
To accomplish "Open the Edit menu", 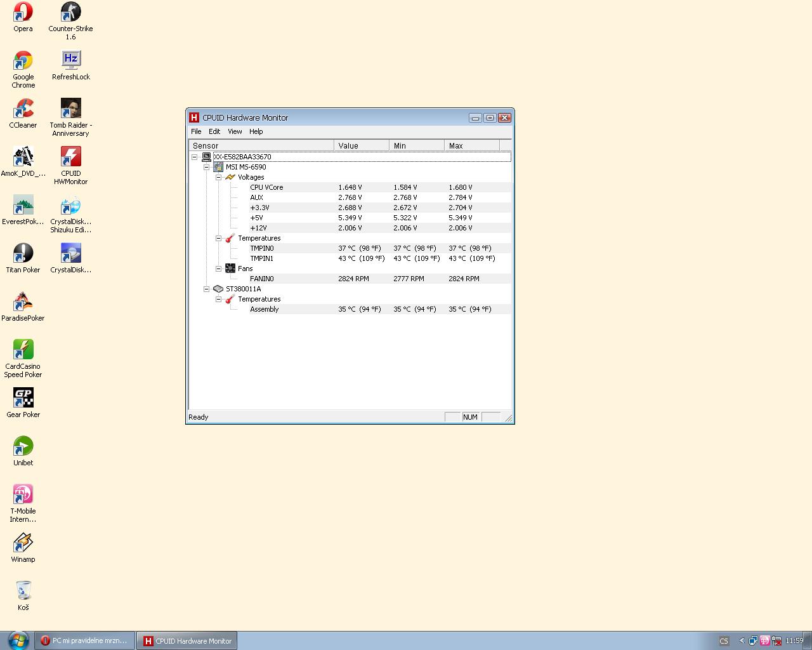I will tap(214, 131).
